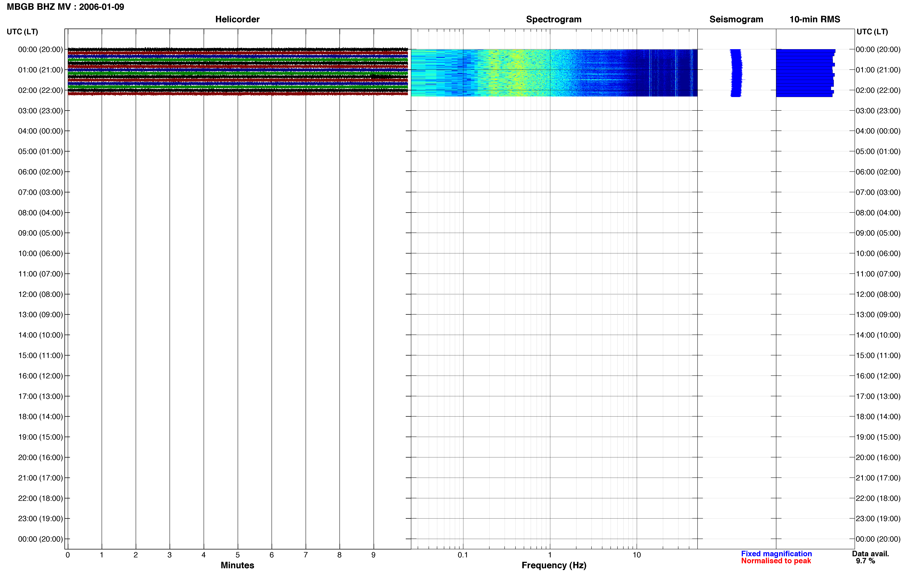
Task: Click the 5 tick label on Minutes axis
Action: pos(238,555)
